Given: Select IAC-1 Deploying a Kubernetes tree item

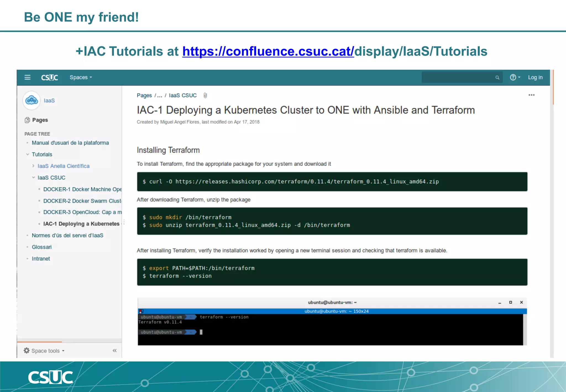Looking at the screenshot, I should (82, 224).
